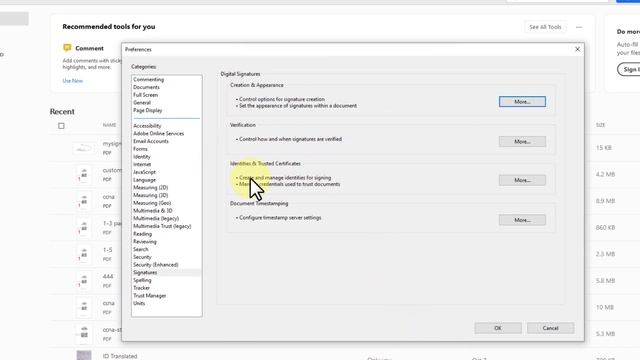Select JavaScript category
This screenshot has height=360, width=640.
(x=144, y=172)
